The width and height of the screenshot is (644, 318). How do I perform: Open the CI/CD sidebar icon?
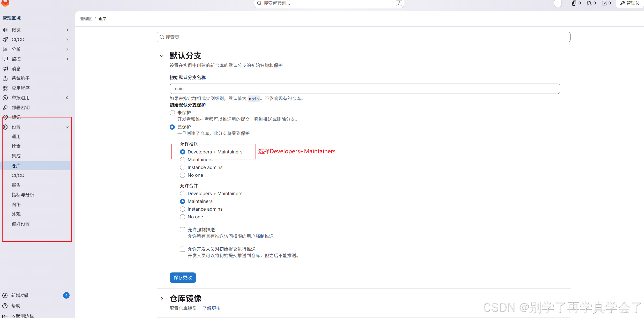click(5, 39)
